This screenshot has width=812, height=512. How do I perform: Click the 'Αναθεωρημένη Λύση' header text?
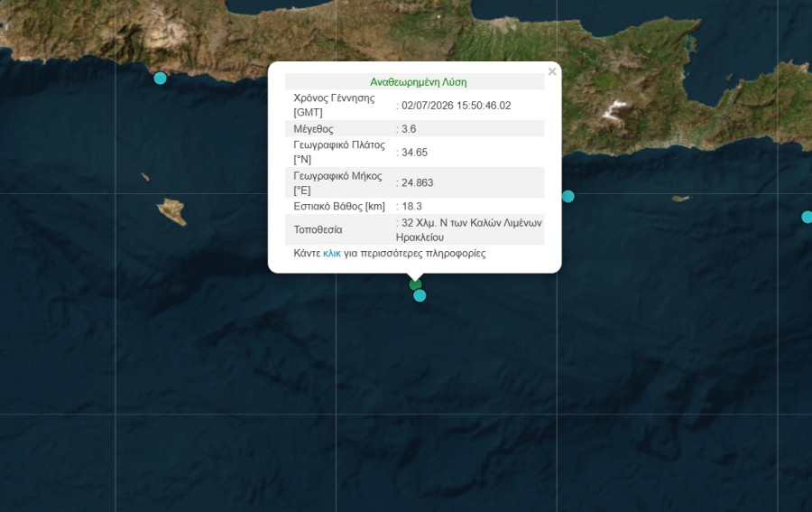tap(419, 82)
